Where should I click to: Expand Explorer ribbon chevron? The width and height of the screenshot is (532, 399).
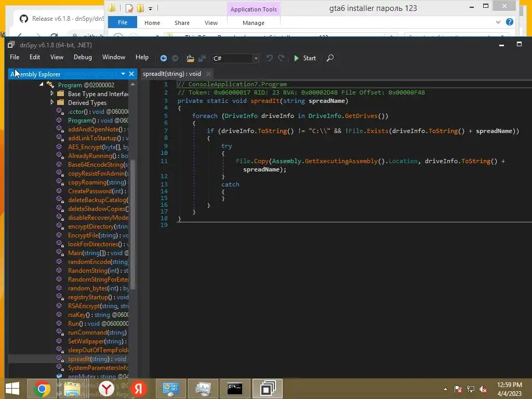pos(498,22)
